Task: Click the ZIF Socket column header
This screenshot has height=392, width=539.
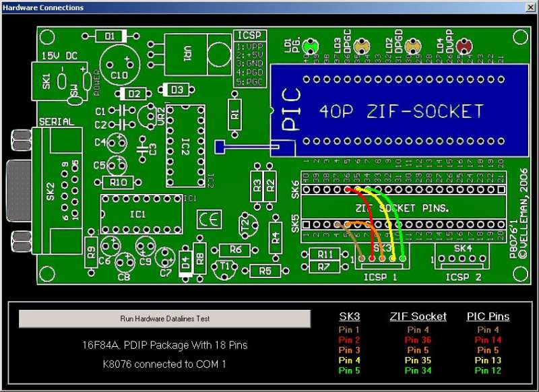Action: (418, 316)
